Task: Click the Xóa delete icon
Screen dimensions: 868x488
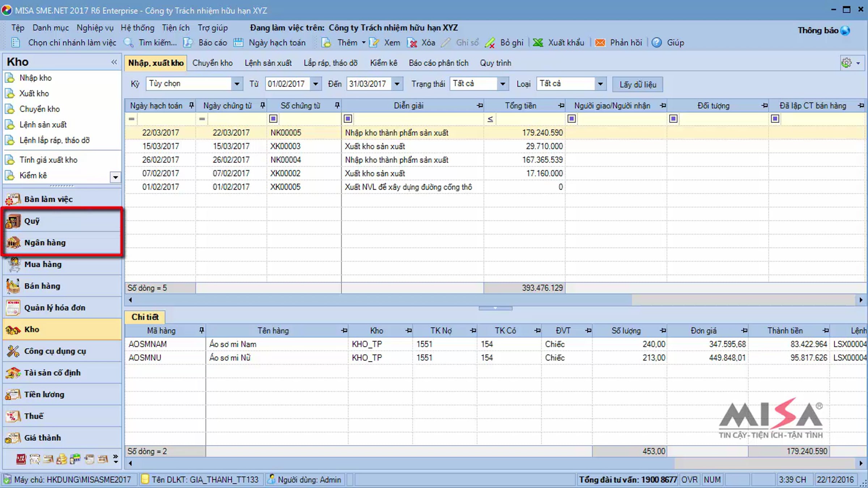Action: pos(412,43)
